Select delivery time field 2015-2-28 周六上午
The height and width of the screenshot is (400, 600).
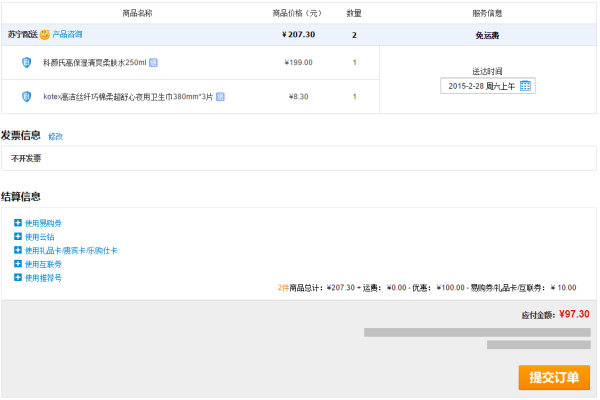tap(488, 86)
